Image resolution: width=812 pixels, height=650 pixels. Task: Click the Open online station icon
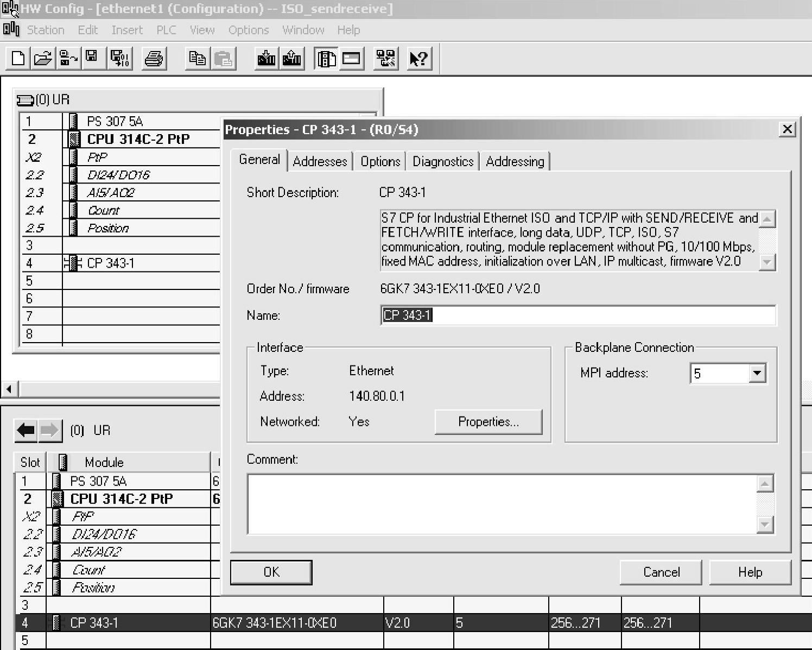[68, 58]
